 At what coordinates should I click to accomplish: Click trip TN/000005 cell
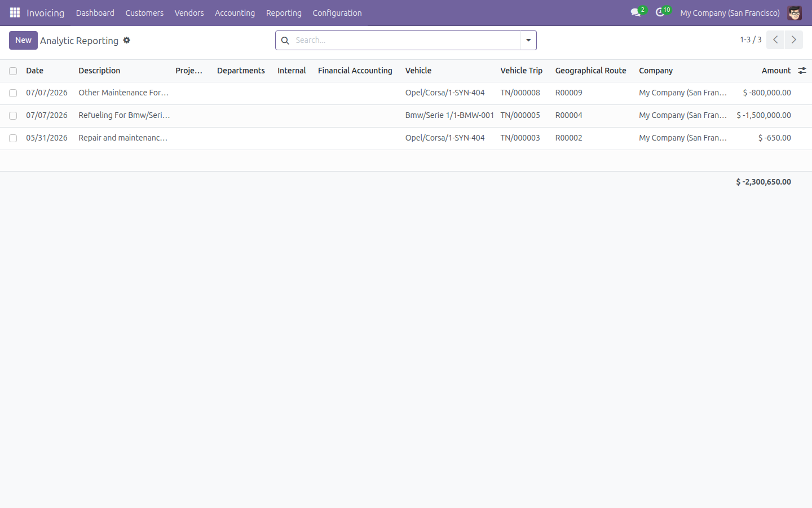tap(520, 115)
